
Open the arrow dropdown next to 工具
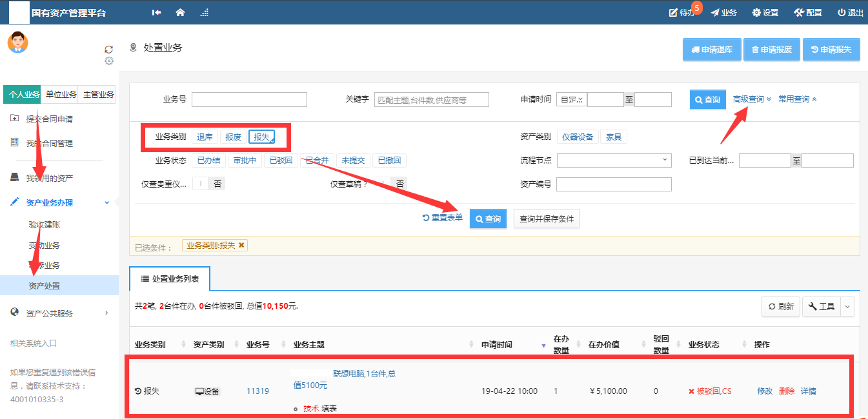pyautogui.click(x=848, y=307)
